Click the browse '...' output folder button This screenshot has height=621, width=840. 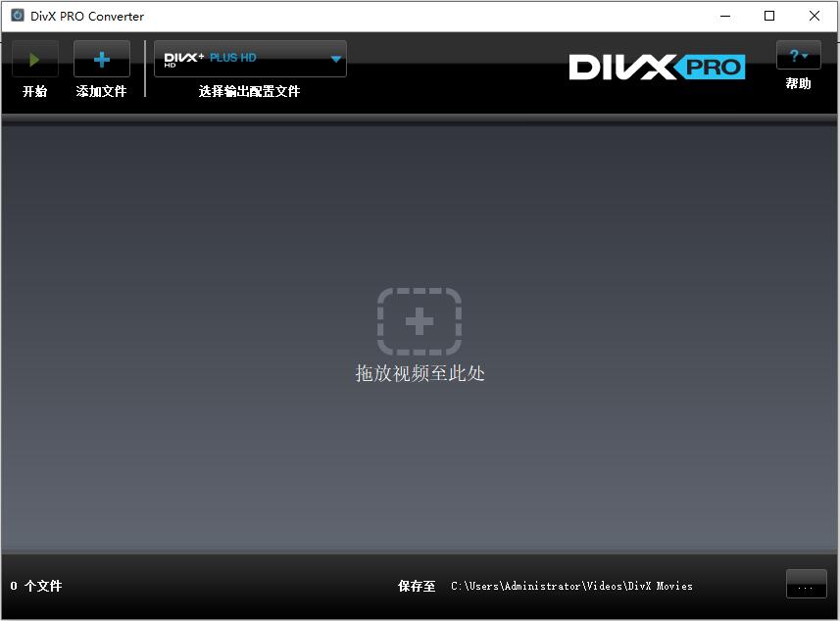click(807, 584)
